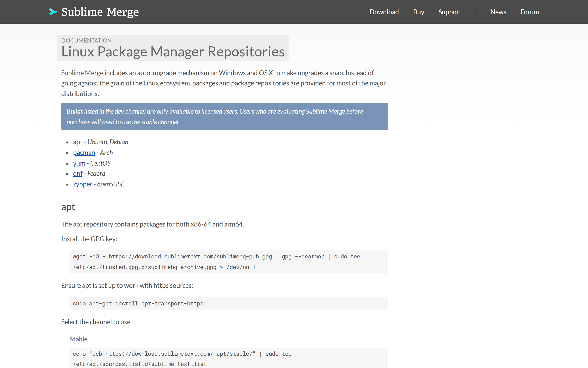This screenshot has width=588, height=368.
Task: Click 'Select the channel to use:' text
Action: pyautogui.click(x=96, y=322)
